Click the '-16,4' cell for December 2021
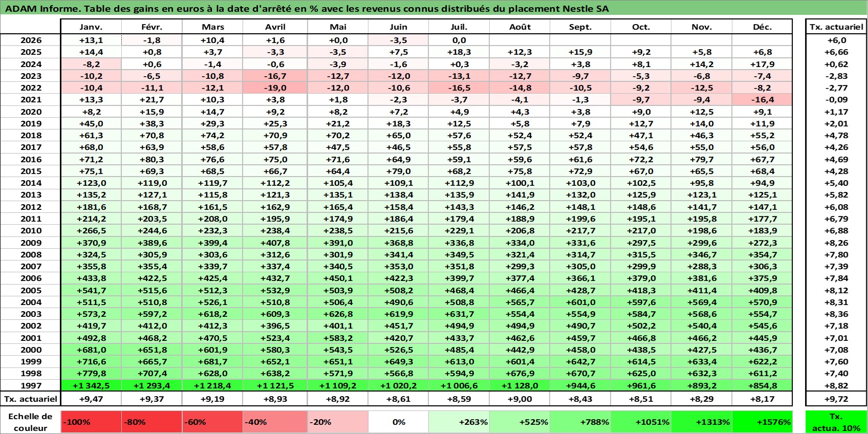Image resolution: width=868 pixels, height=434 pixels. (x=762, y=100)
